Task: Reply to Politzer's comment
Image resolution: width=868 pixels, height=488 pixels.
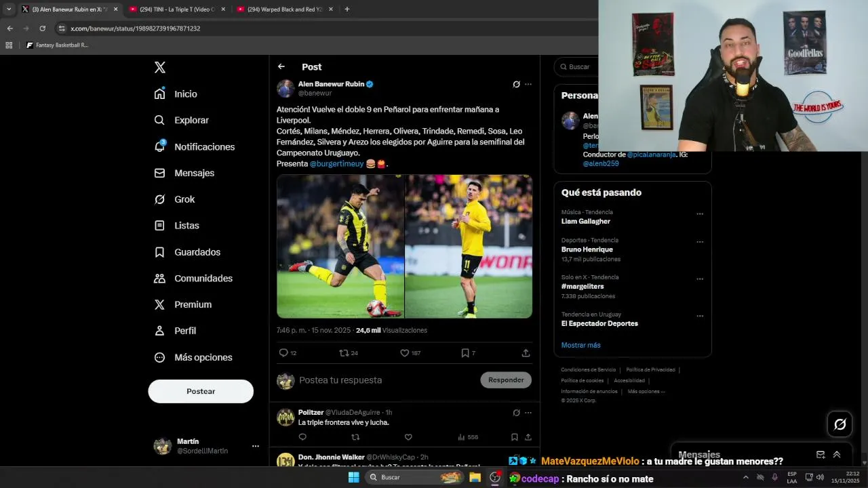Action: pos(302,437)
